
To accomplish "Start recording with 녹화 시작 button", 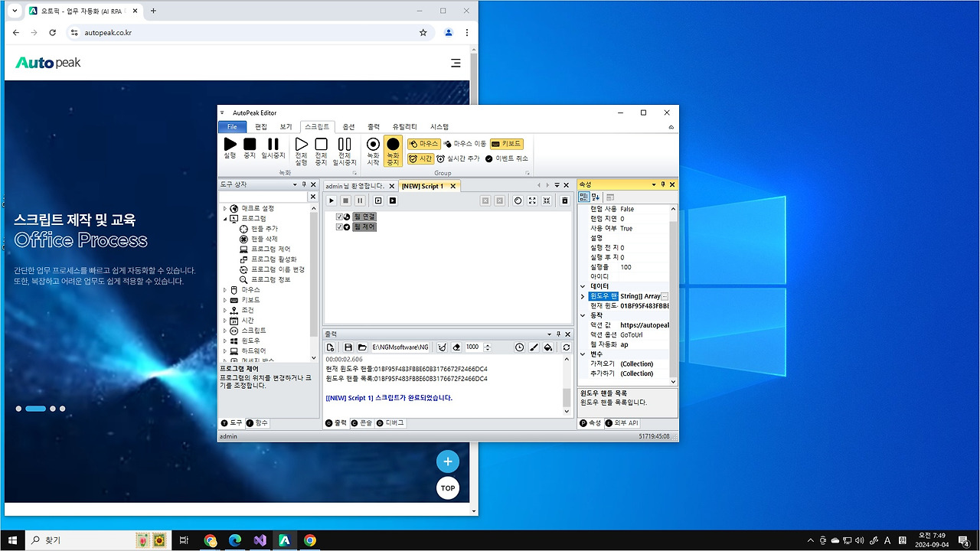I will coord(373,152).
